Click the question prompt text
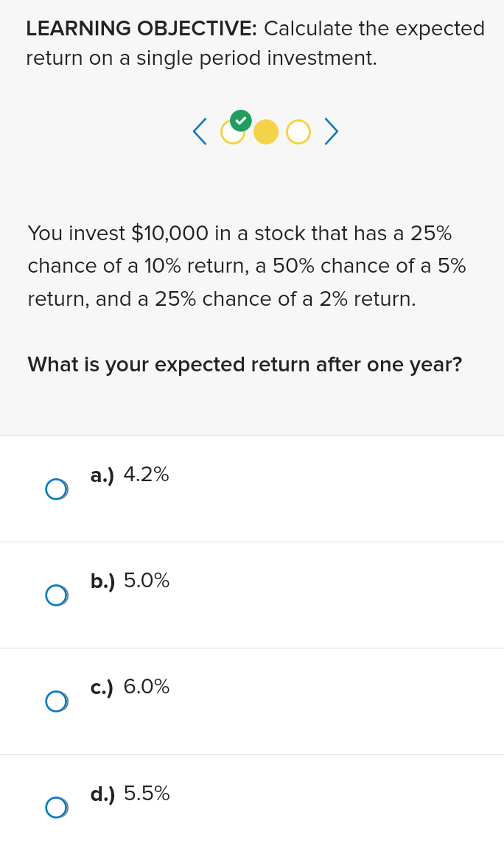Viewport: 504px width, 843px height. (x=245, y=364)
